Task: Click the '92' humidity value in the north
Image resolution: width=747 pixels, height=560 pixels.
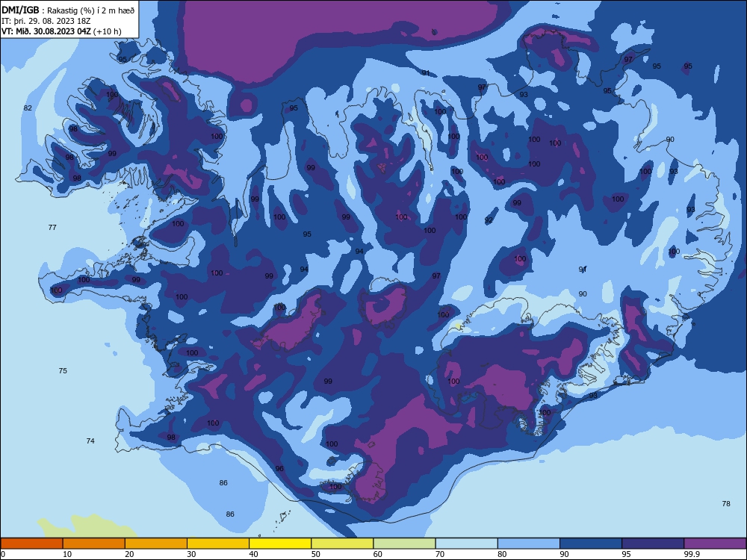Action: tap(489, 220)
